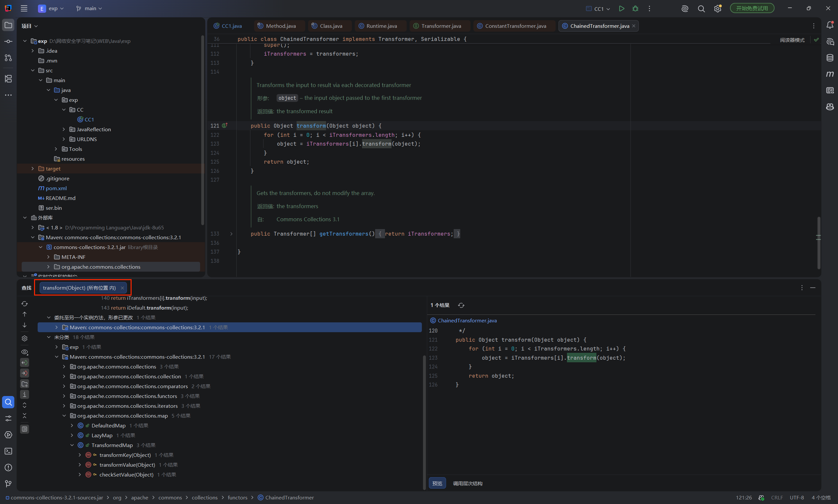Viewport: 838px width, 504px height.
Task: Select the preview tab button
Action: 437,483
